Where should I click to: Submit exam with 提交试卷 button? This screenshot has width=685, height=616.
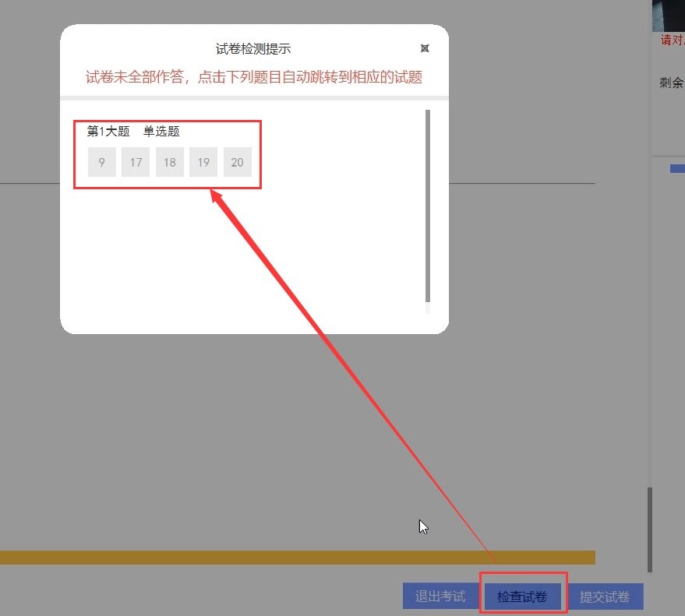click(604, 597)
